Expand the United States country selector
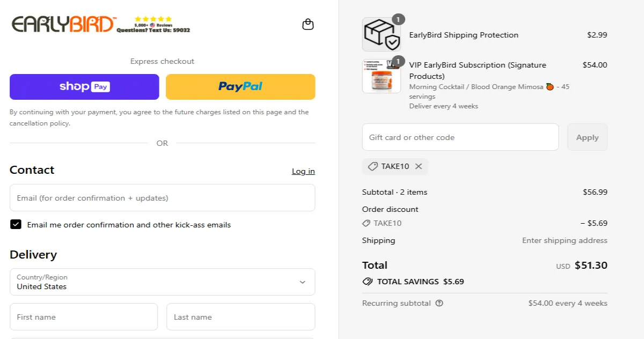 coord(303,282)
